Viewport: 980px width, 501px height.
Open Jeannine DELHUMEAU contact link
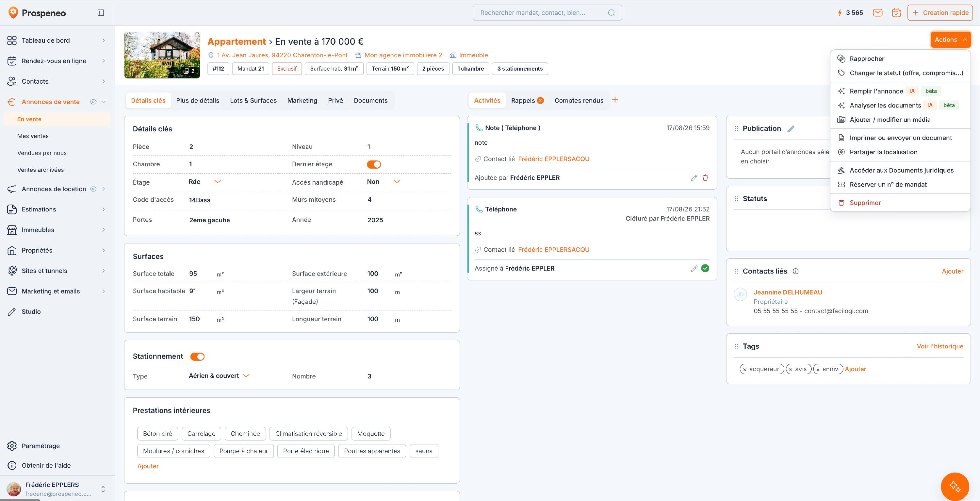(788, 292)
